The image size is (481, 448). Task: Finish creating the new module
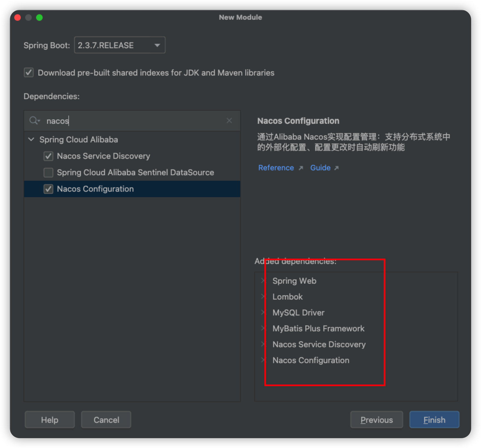(434, 420)
